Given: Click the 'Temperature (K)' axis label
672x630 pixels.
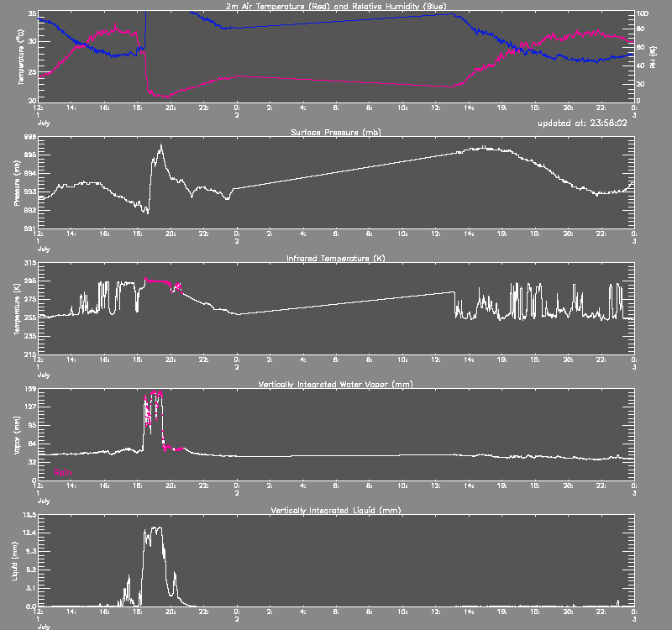Looking at the screenshot, I should point(17,308).
